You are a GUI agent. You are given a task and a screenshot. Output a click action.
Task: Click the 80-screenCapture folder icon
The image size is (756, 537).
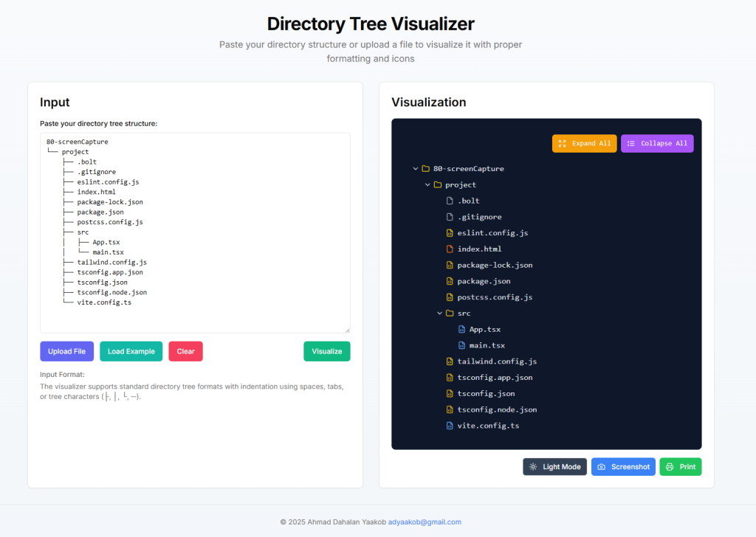[425, 169]
